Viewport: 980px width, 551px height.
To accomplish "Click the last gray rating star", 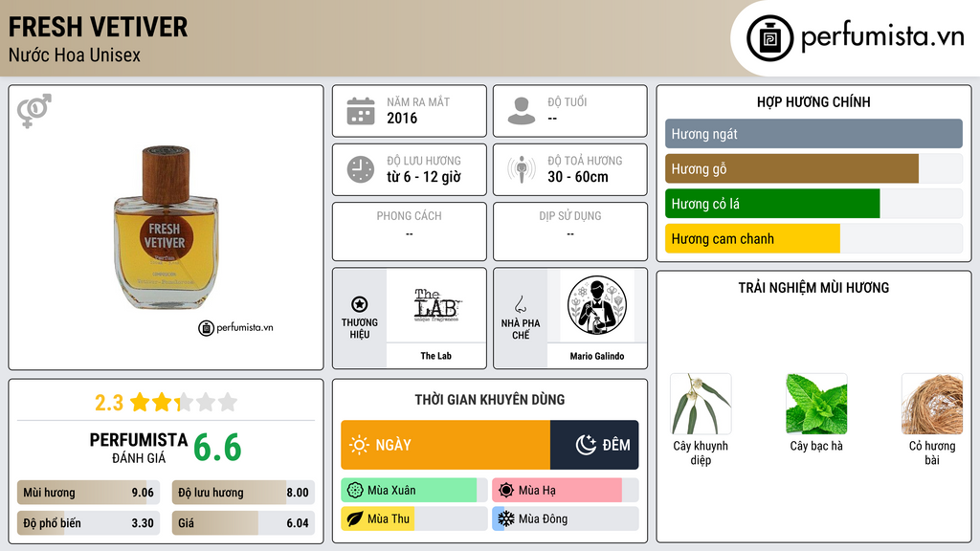I will click(x=228, y=402).
